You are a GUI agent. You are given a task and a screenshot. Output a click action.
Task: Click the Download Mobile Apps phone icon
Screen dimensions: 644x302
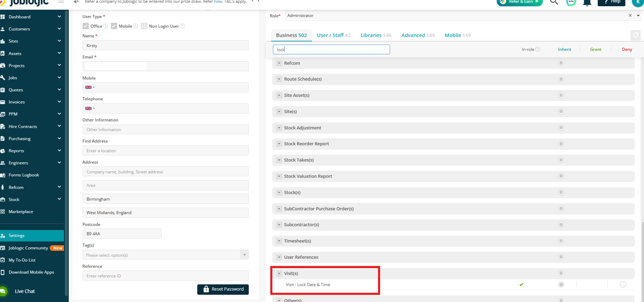point(2,272)
